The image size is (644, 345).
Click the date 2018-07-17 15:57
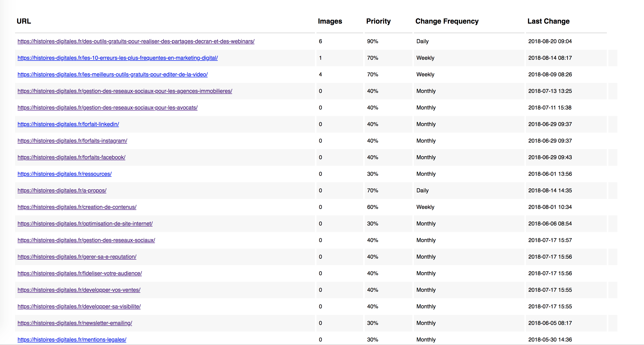click(550, 240)
